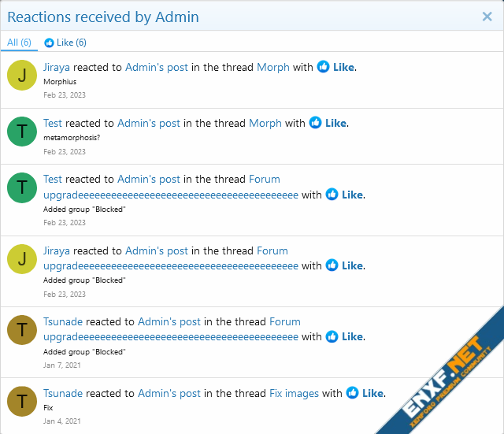The width and height of the screenshot is (504, 434).
Task: Click Jiraya's avatar for Forum upgrade reaction
Action: pyautogui.click(x=21, y=258)
